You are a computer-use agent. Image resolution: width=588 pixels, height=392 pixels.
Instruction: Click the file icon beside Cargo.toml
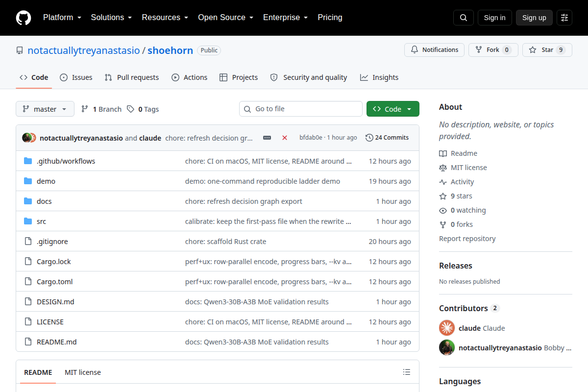pos(28,282)
